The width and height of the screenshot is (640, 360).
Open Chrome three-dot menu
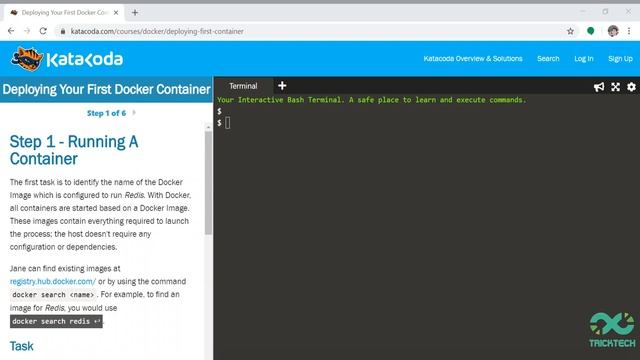(x=629, y=31)
